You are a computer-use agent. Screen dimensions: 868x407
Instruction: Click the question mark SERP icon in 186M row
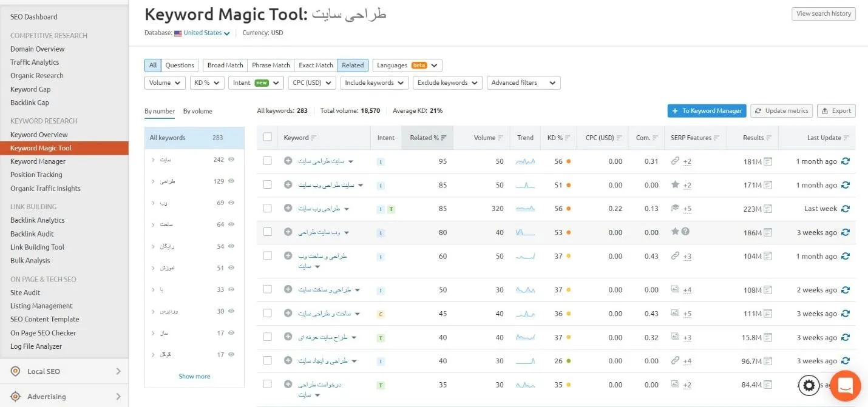click(685, 232)
